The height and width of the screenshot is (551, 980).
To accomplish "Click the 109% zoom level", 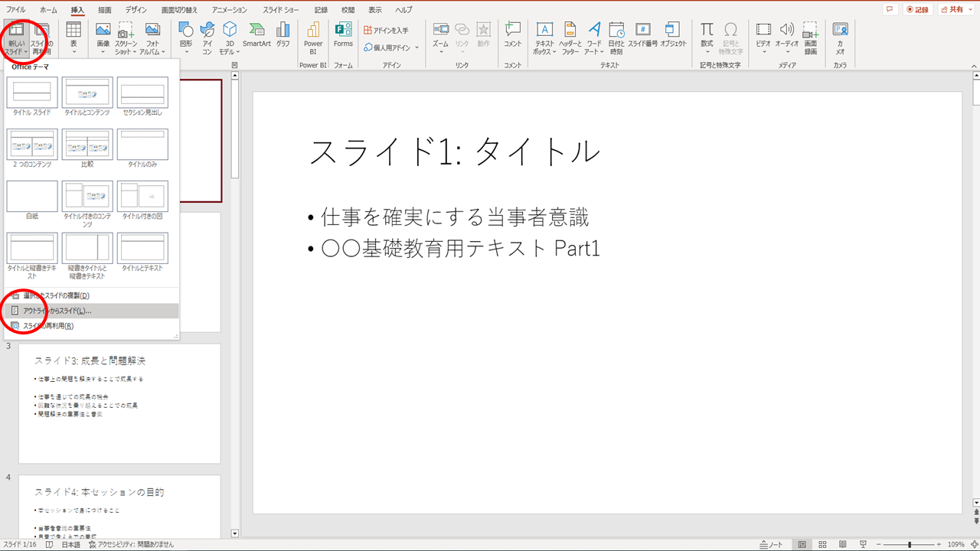I will click(x=955, y=544).
